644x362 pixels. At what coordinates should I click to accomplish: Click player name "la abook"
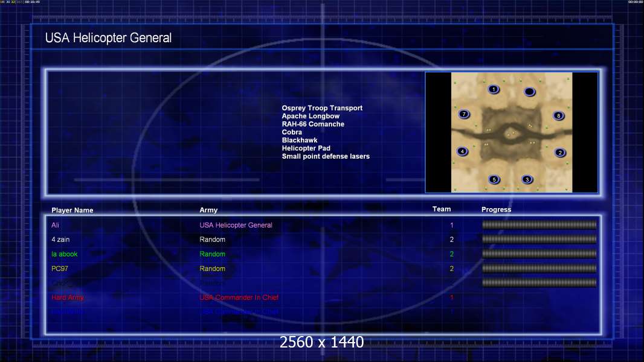tap(65, 254)
